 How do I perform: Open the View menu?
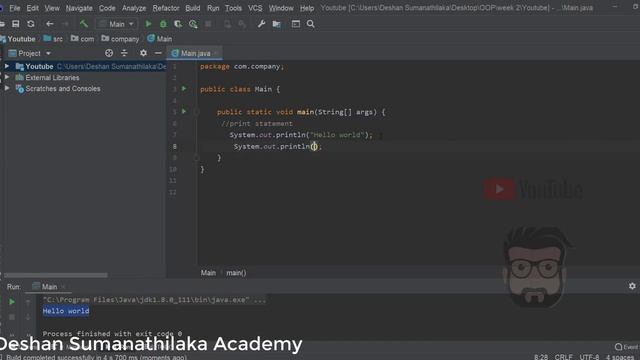pos(52,8)
